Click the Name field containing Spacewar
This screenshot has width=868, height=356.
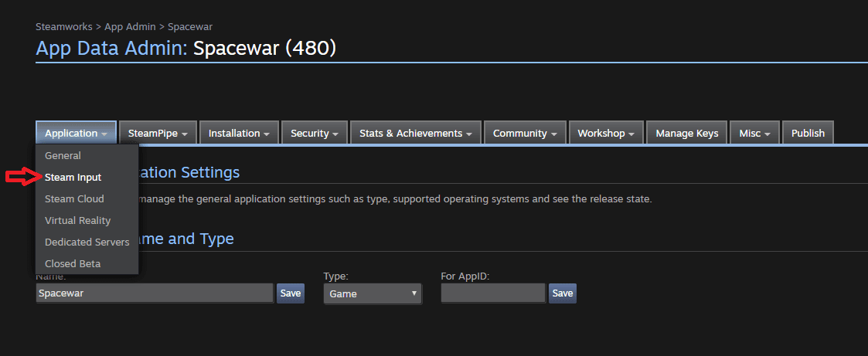point(154,293)
